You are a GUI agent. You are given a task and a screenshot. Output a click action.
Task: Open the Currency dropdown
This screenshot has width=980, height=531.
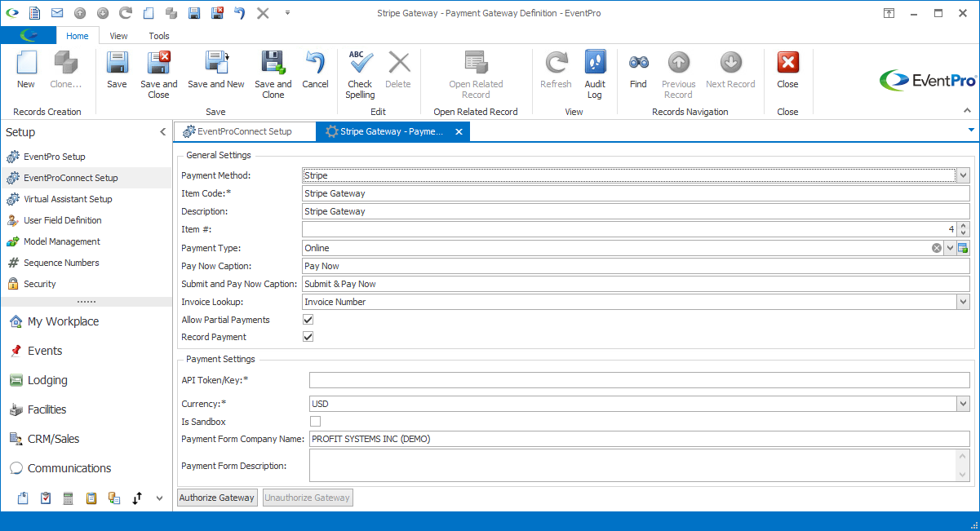(963, 404)
